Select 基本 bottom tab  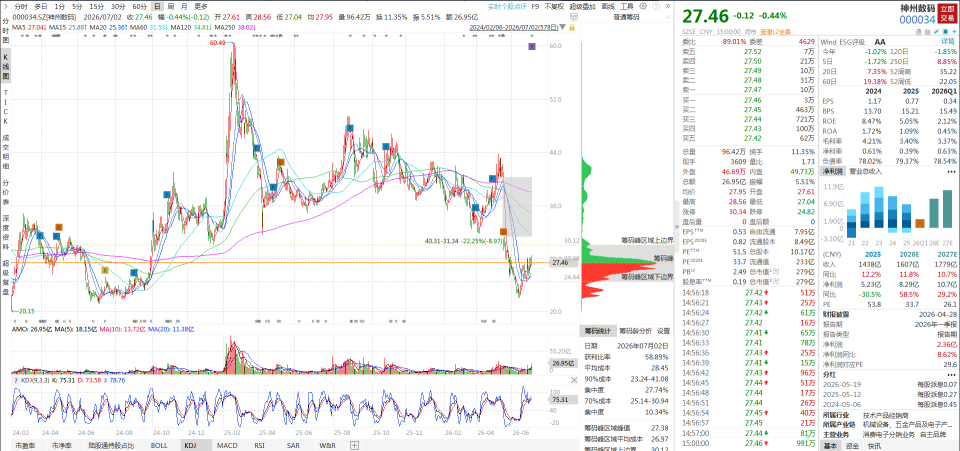[831, 445]
